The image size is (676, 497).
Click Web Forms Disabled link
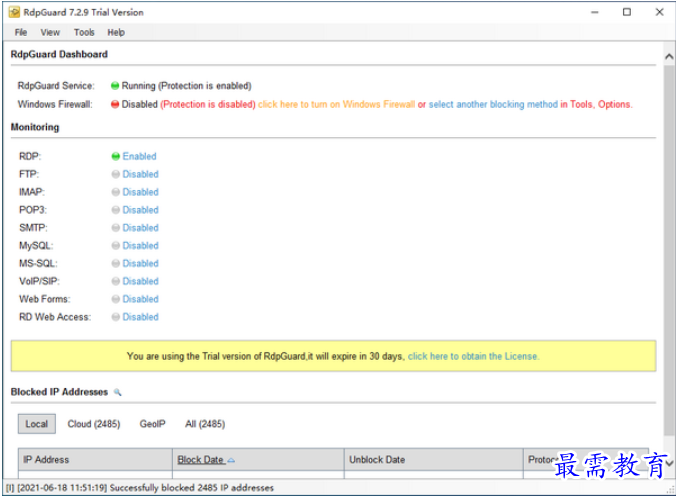141,299
